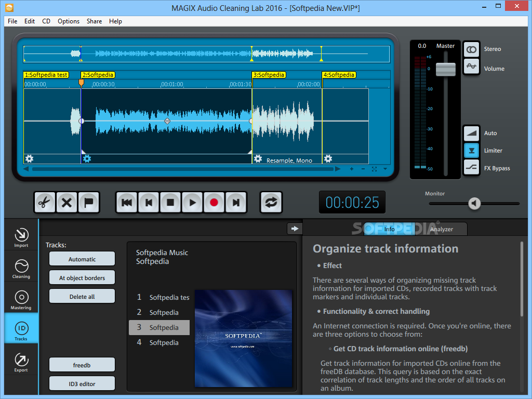Open the Help menu
The height and width of the screenshot is (399, 532).
pyautogui.click(x=115, y=21)
